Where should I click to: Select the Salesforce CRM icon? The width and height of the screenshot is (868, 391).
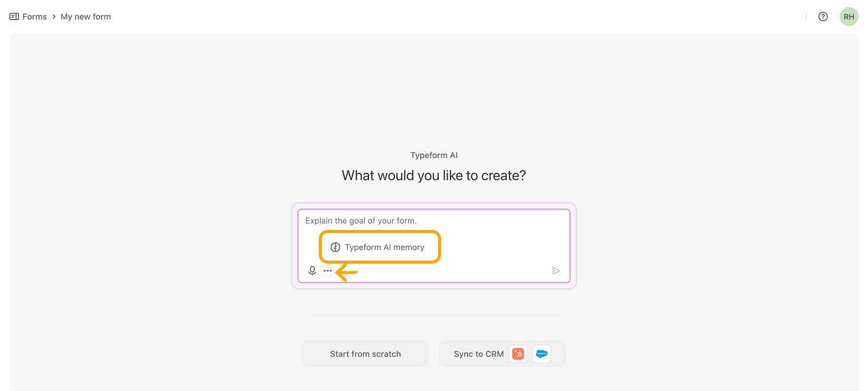click(541, 354)
